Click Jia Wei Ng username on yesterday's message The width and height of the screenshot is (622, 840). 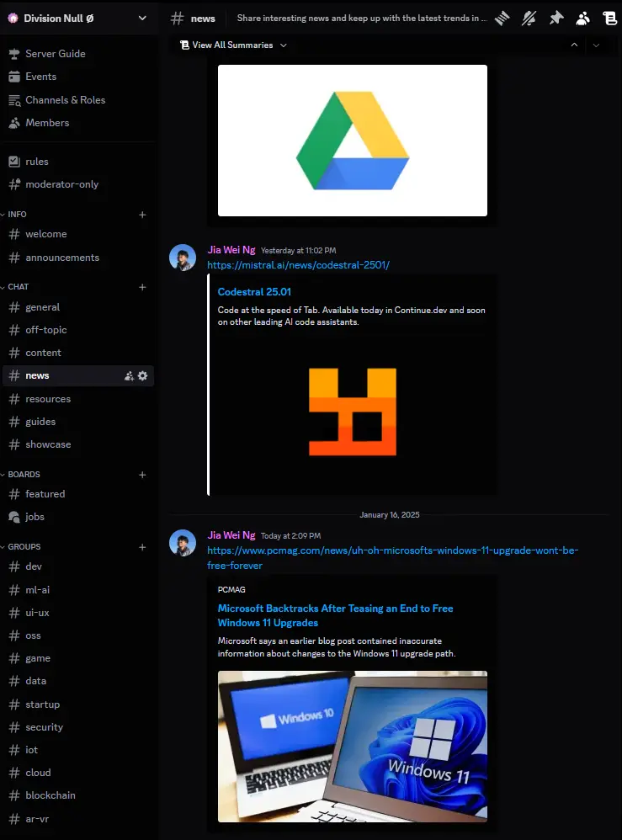(x=231, y=250)
